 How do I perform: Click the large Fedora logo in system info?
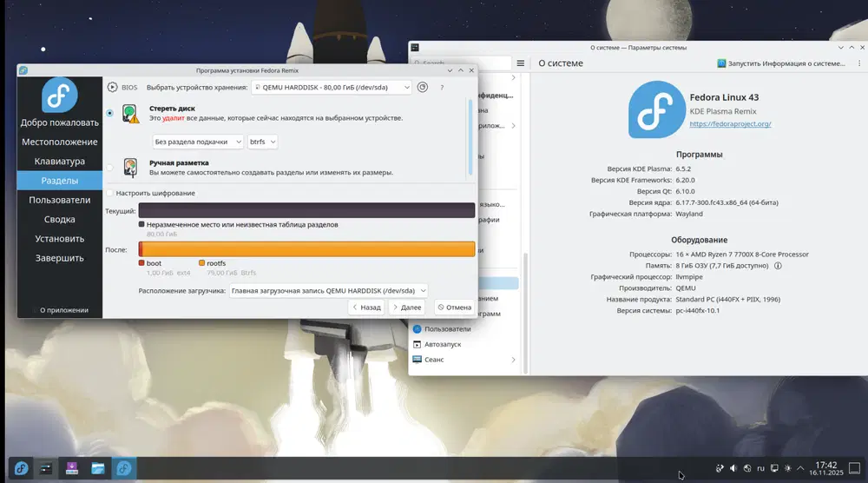pos(656,109)
